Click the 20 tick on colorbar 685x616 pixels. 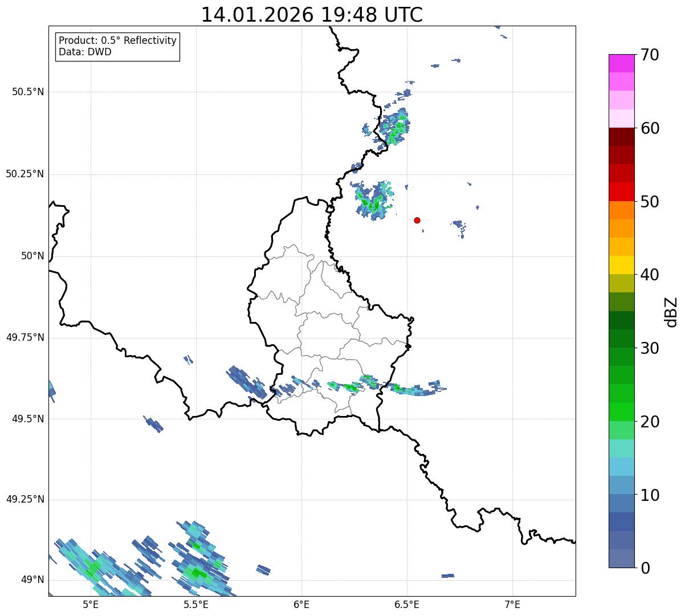click(x=649, y=422)
